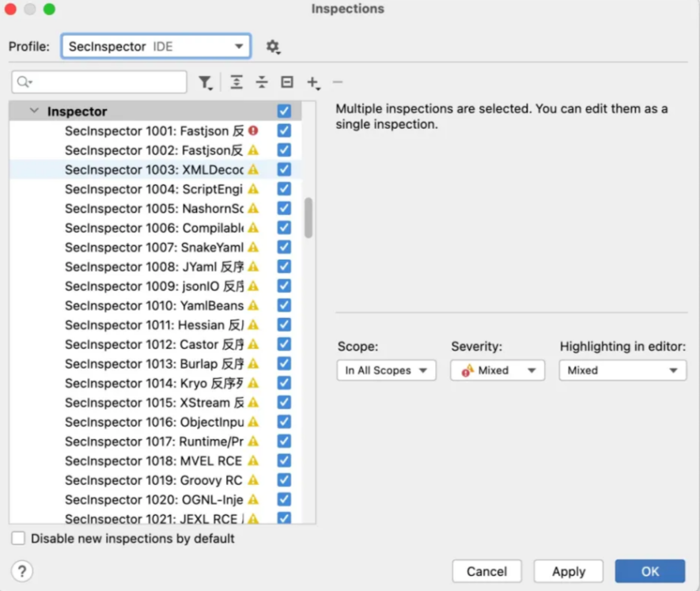Image resolution: width=700 pixels, height=591 pixels.
Task: Click warning icon for SecInspector 1007
Action: pos(253,247)
